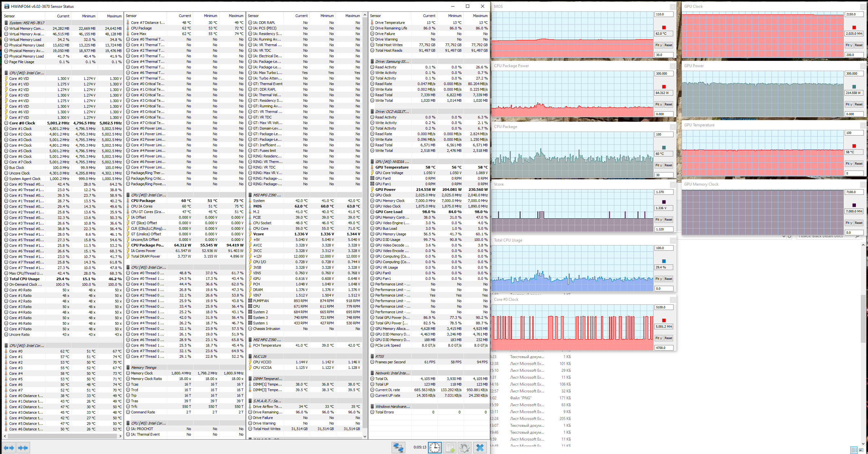Screen dimensions: 868x454
Task: Click the maximum value field 110.0 on the MOS graph
Action: [x=663, y=14]
